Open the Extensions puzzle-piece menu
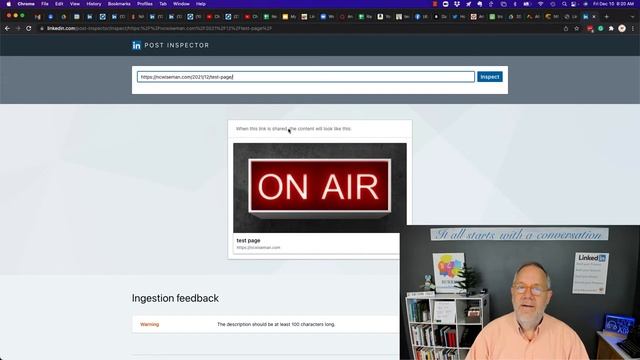 point(611,29)
